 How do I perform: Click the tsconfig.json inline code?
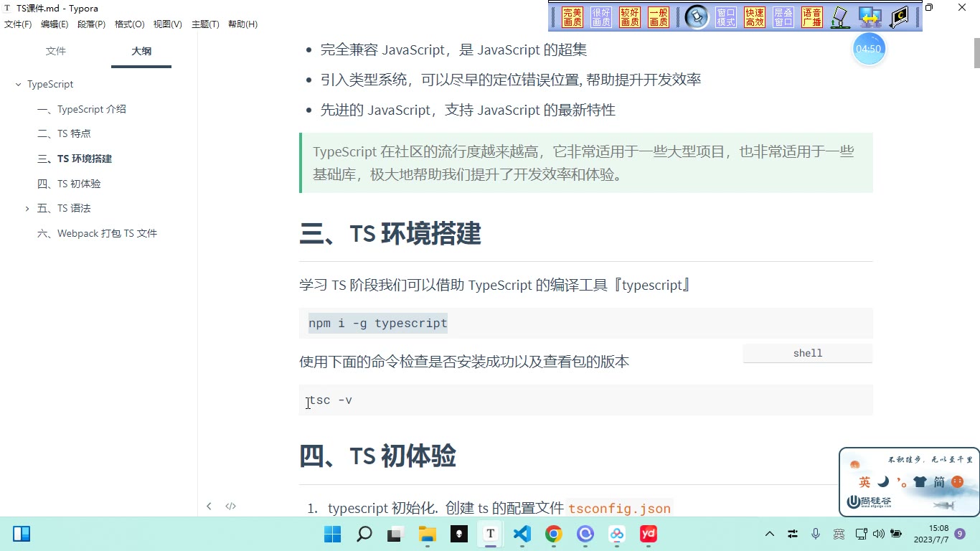[x=620, y=509]
